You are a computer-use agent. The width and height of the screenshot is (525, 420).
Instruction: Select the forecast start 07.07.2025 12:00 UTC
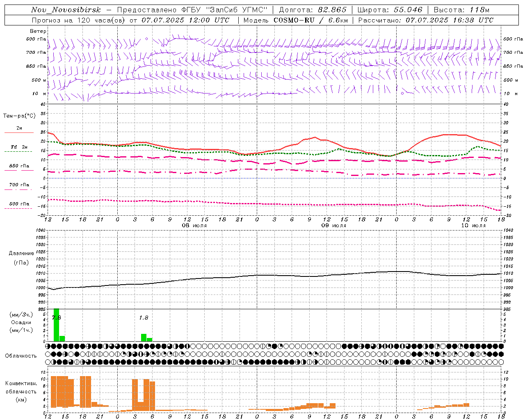point(185,20)
